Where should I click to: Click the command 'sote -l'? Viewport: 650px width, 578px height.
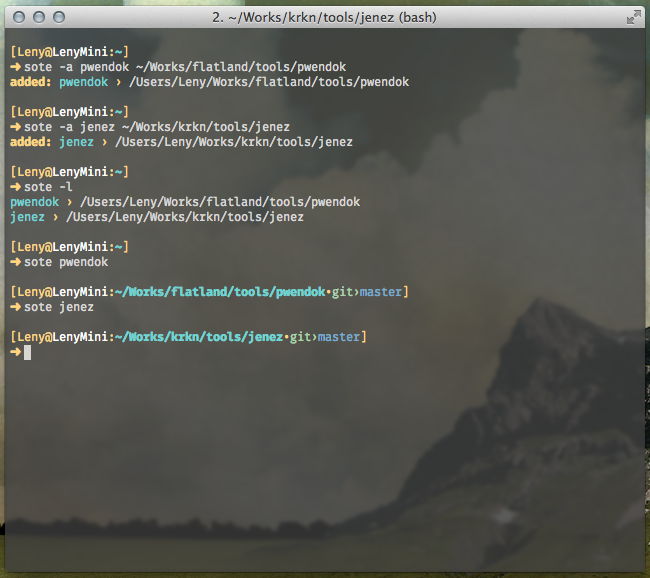coord(48,187)
